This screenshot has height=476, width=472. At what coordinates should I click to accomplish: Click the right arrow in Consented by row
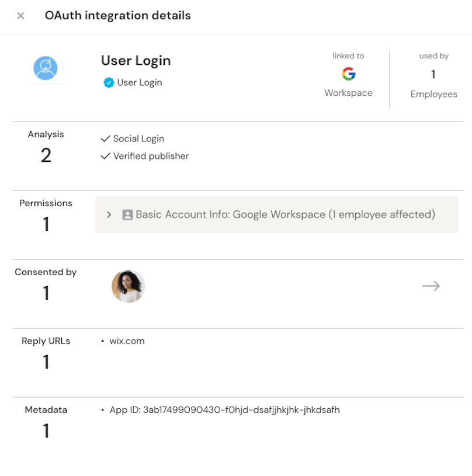[x=431, y=286]
